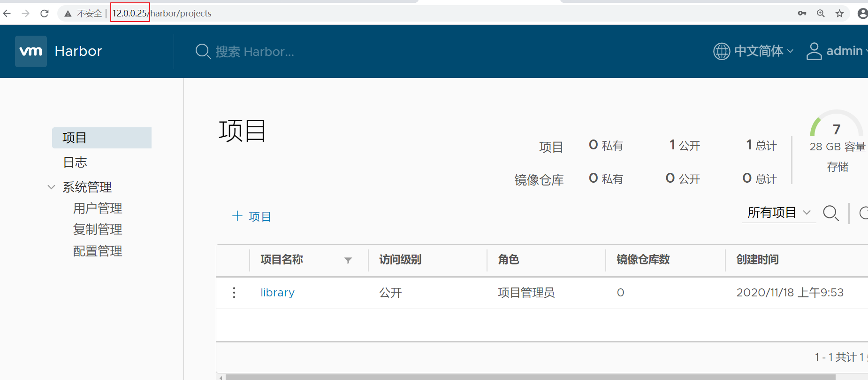Click the saved password key icon
This screenshot has height=380, width=868.
802,14
